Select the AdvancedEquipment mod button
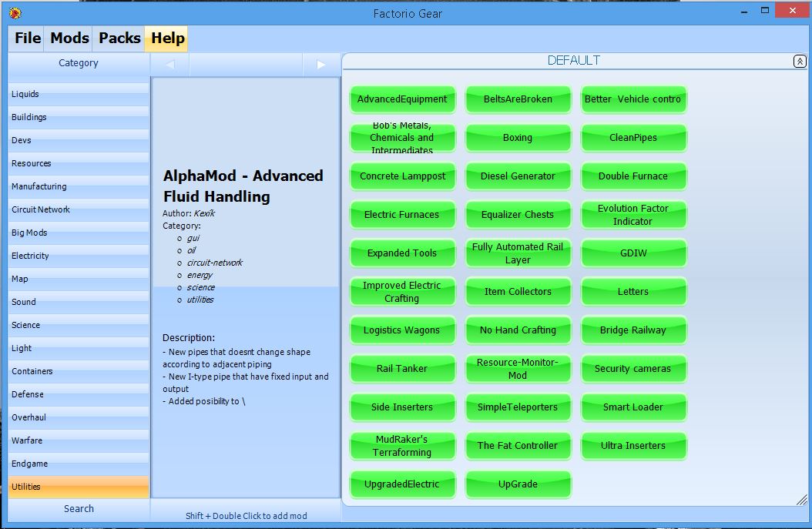Viewport: 812px width, 529px height. [402, 99]
